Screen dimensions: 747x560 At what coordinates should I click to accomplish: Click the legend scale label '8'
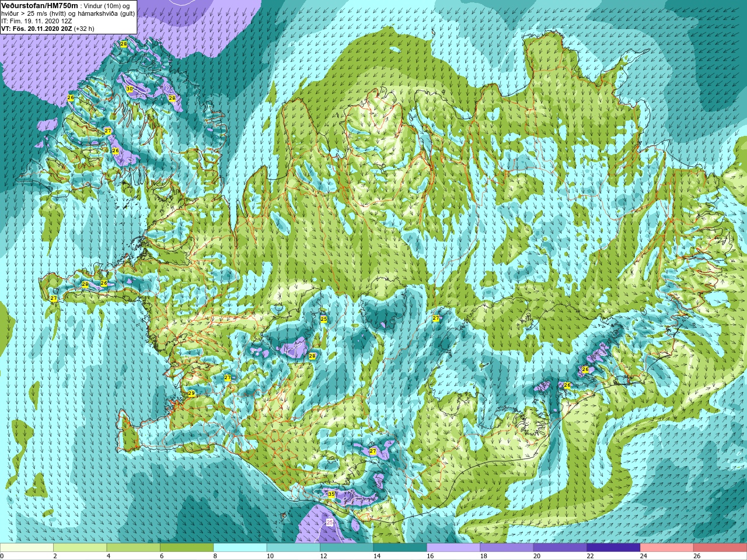[x=215, y=556]
